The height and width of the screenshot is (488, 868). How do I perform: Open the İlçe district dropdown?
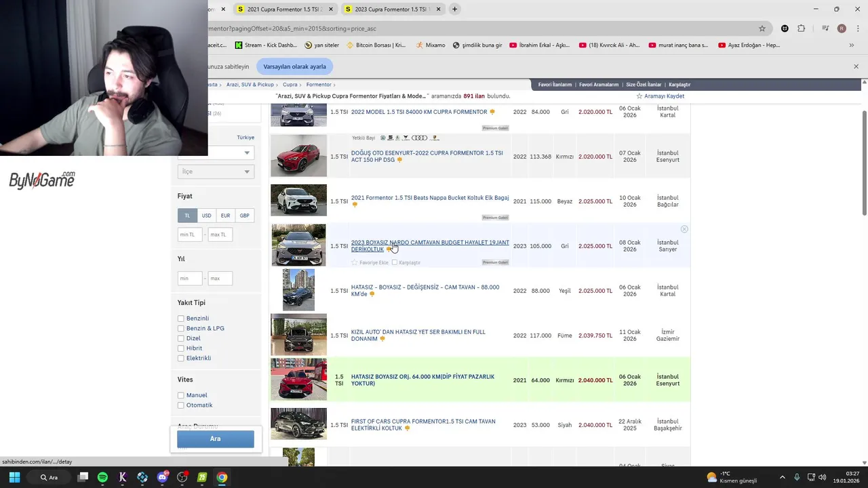[216, 171]
